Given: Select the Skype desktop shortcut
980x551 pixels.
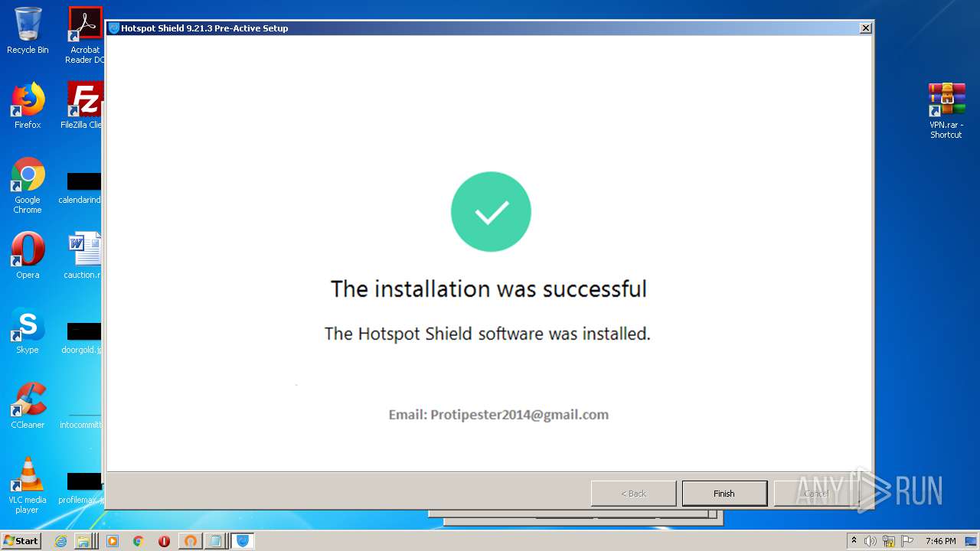Looking at the screenshot, I should (x=28, y=331).
